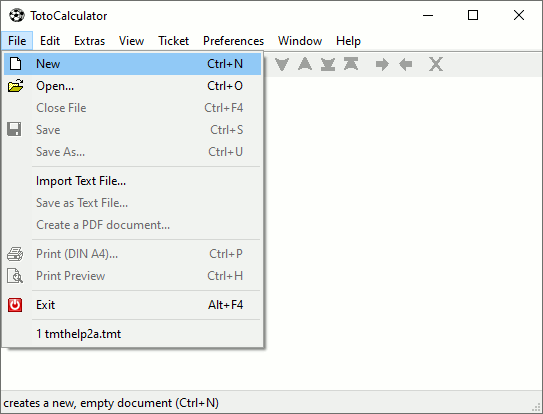Viewport: 543px width, 414px height.
Task: Open the Extras menu
Action: [x=89, y=41]
